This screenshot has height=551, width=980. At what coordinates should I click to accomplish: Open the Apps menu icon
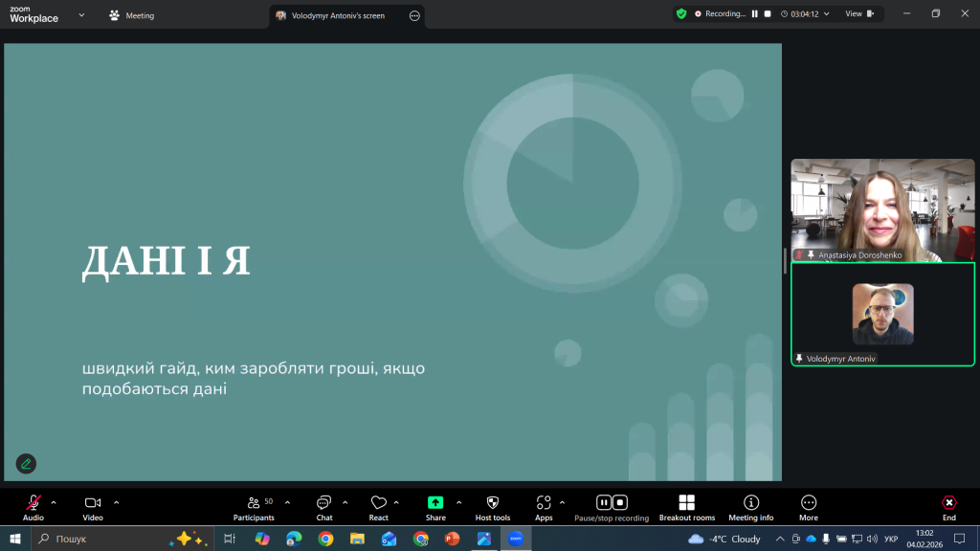pyautogui.click(x=544, y=503)
